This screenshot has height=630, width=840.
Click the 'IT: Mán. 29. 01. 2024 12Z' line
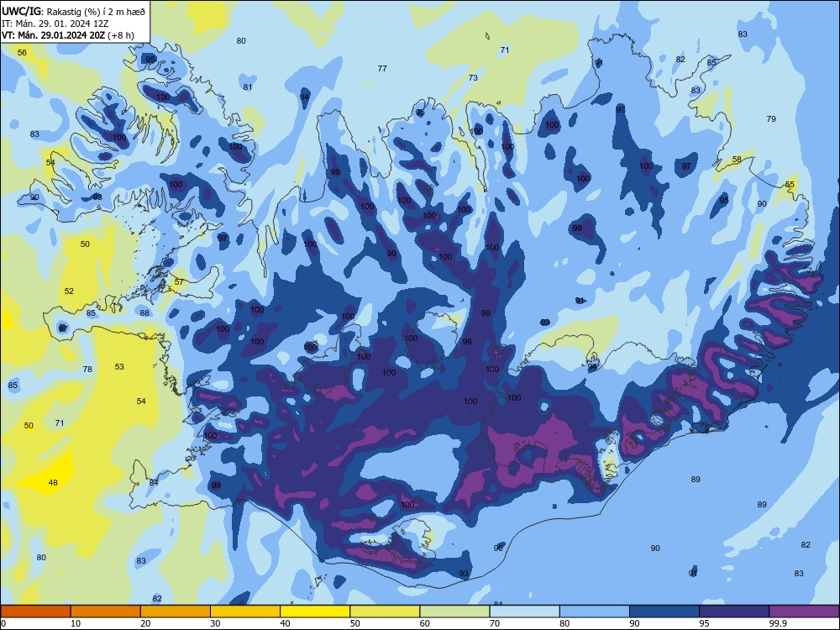(55, 23)
